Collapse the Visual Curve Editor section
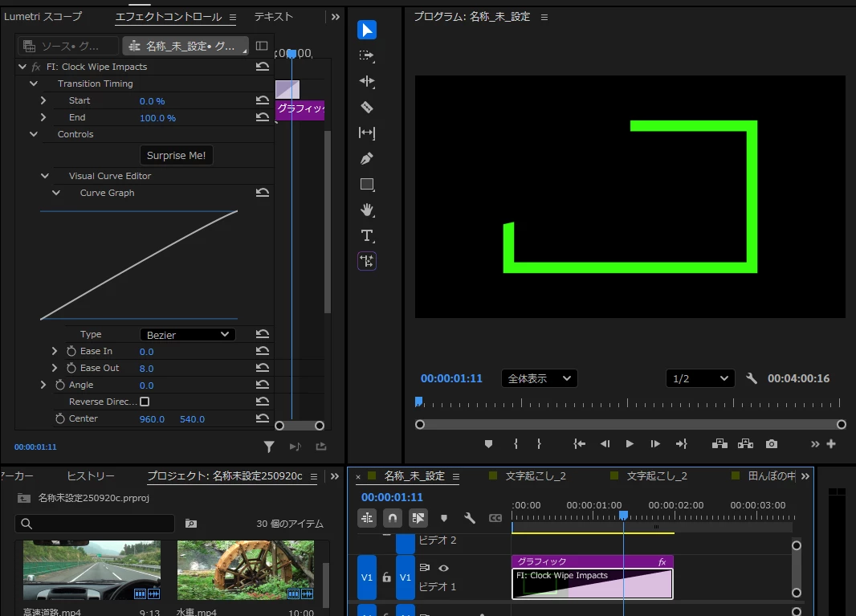 point(45,176)
